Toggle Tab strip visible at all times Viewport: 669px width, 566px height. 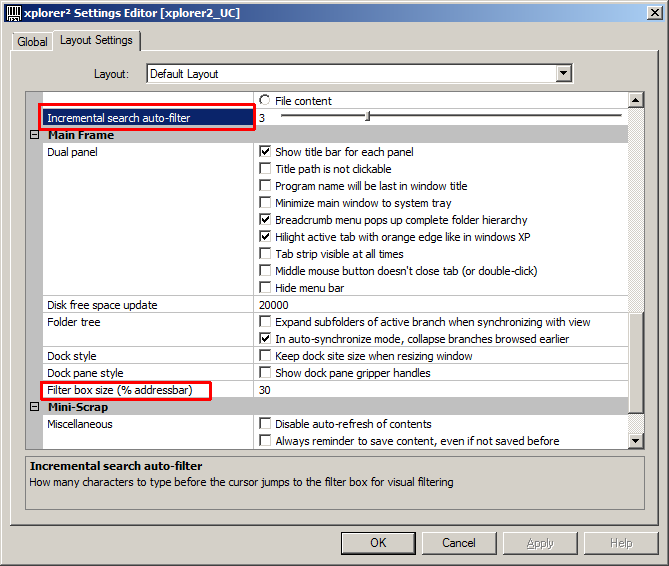click(265, 254)
